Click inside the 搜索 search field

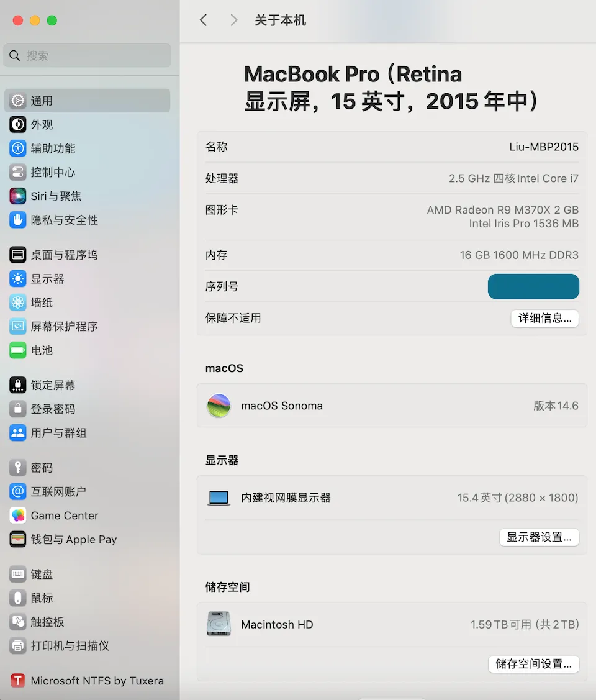click(87, 56)
